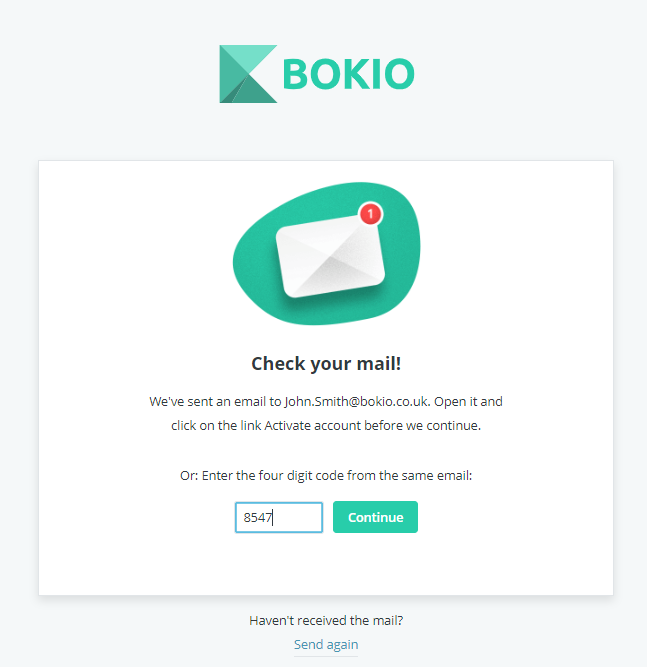Click the dark green bottom triangle of Bokio logo
Viewport: 647px width, 667px height.
click(x=257, y=91)
